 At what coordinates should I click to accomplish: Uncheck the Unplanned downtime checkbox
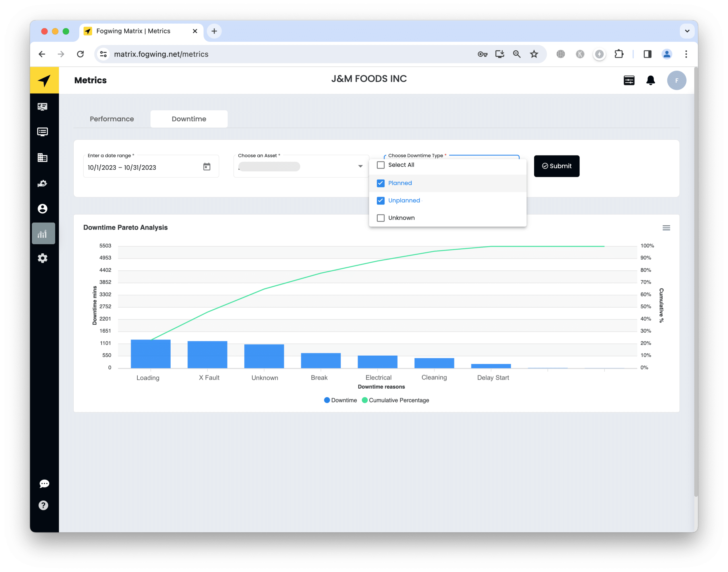(x=380, y=201)
